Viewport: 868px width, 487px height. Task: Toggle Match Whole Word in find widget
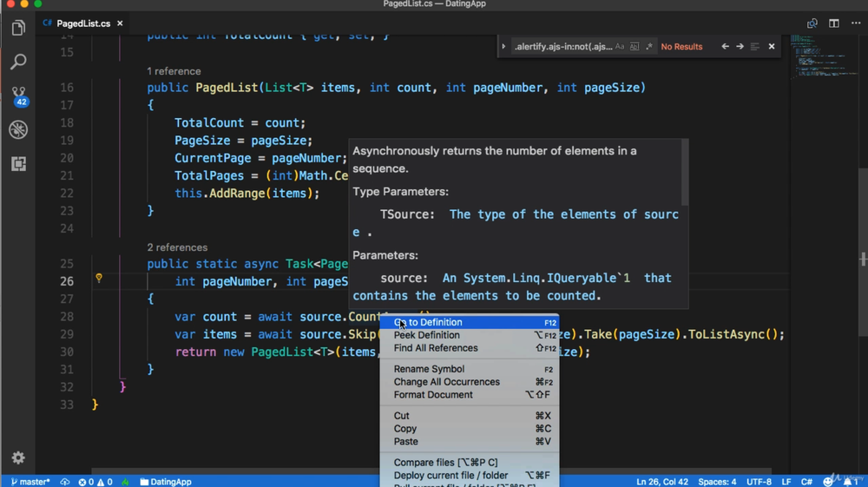tap(635, 47)
